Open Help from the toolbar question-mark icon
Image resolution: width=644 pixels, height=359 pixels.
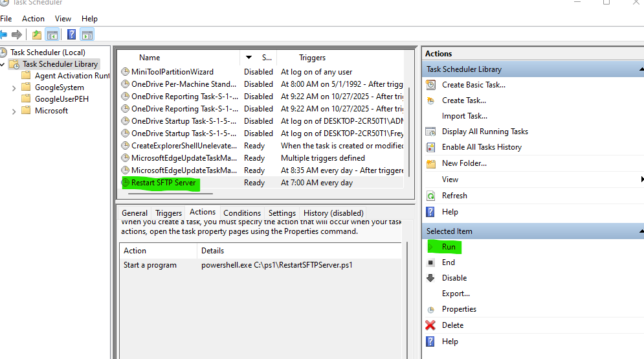[72, 34]
